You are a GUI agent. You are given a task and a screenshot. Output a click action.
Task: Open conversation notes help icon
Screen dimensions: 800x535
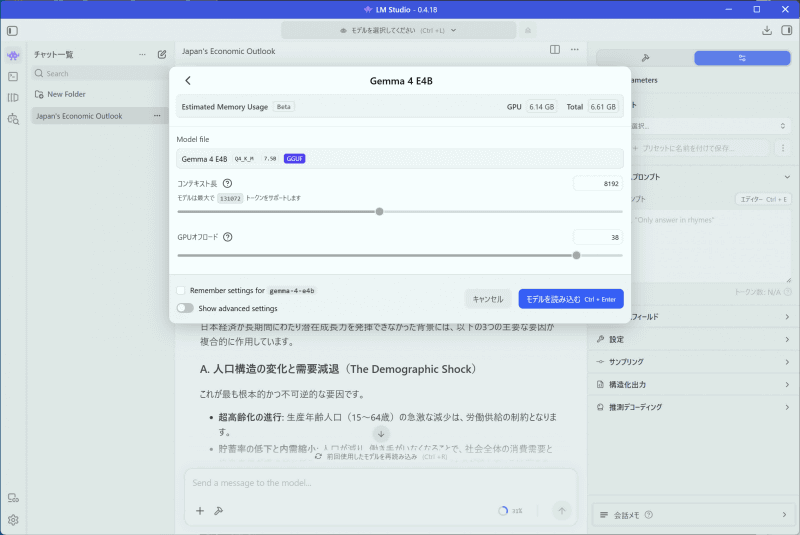point(648,515)
